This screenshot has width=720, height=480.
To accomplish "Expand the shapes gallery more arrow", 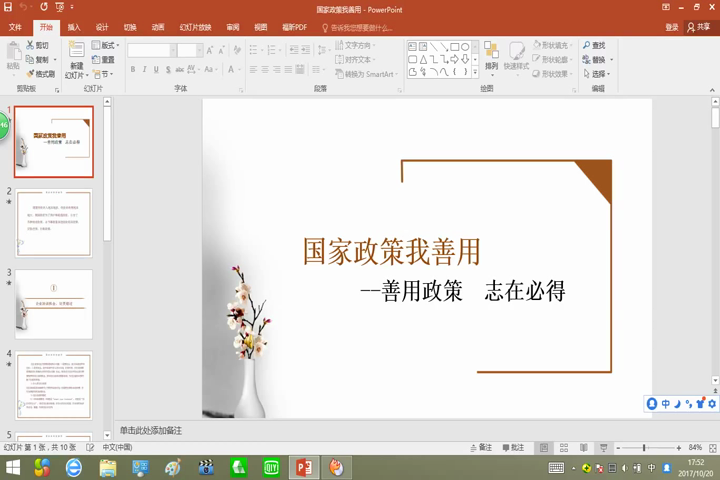I will (476, 73).
